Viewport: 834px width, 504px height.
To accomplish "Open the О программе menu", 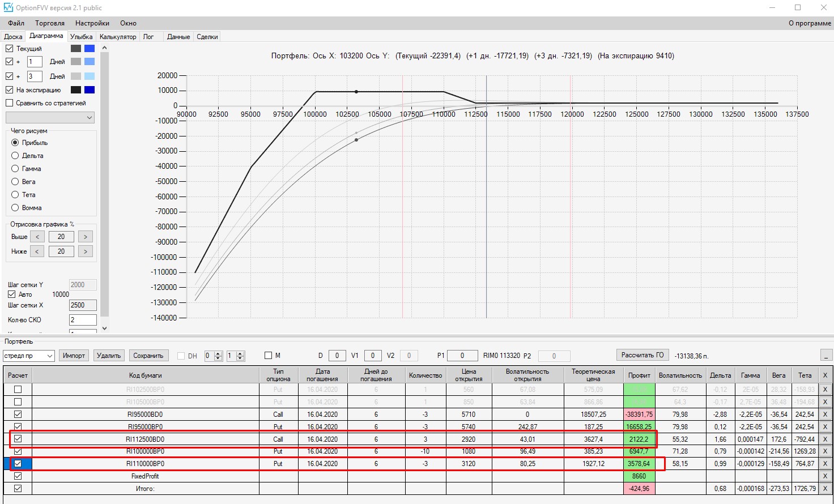I will point(810,23).
